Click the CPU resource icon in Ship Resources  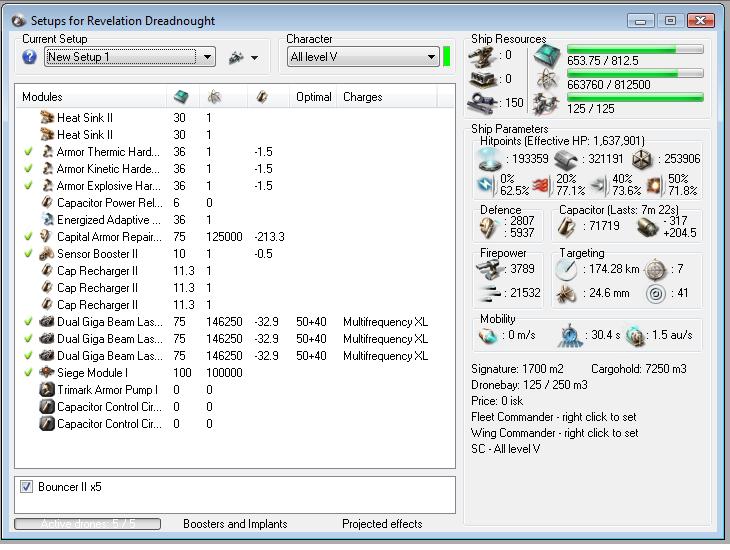[x=547, y=55]
